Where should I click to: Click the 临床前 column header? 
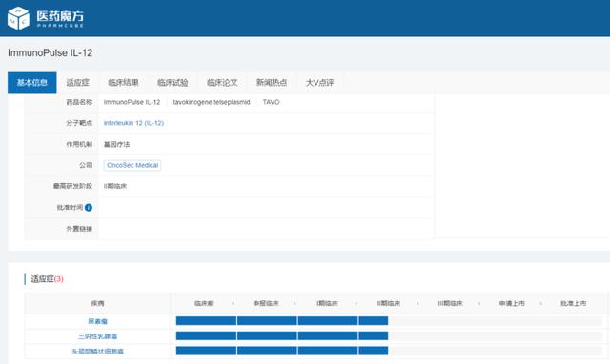(x=204, y=303)
